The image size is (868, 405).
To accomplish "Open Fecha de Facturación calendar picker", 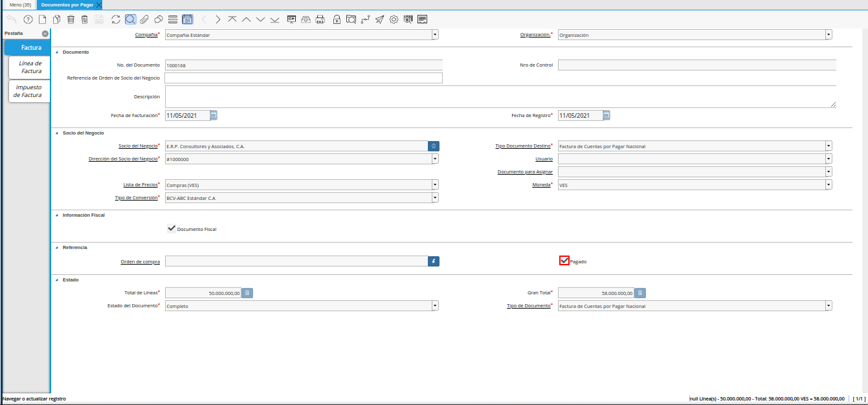I will click(x=214, y=115).
